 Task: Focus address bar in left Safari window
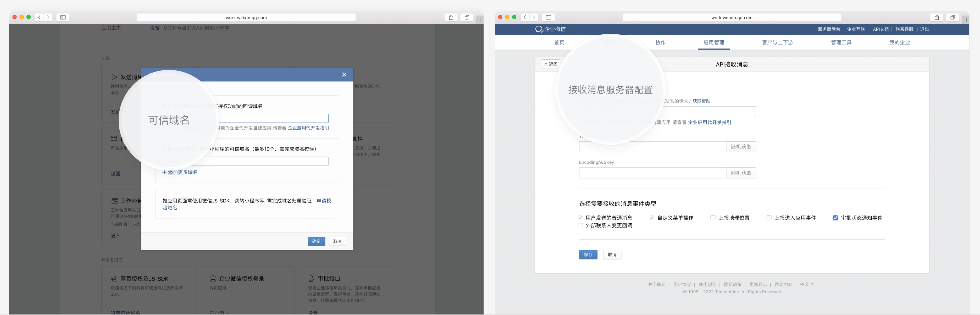coord(246,18)
